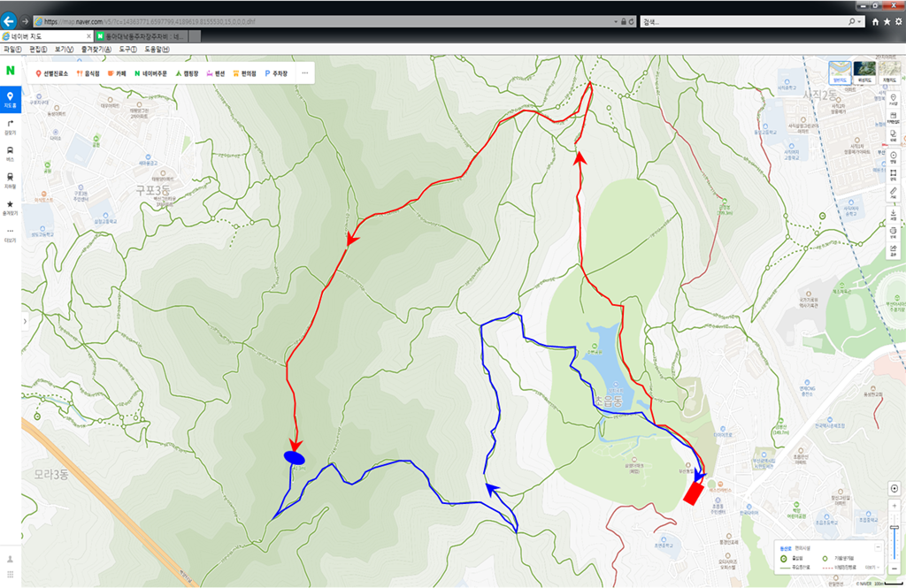Select the 편의점 convenience store chip
Screen dimensions: 906x588
(244, 73)
